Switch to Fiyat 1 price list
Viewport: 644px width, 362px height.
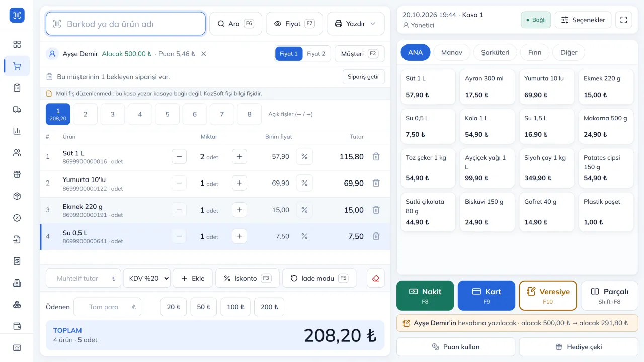[289, 54]
